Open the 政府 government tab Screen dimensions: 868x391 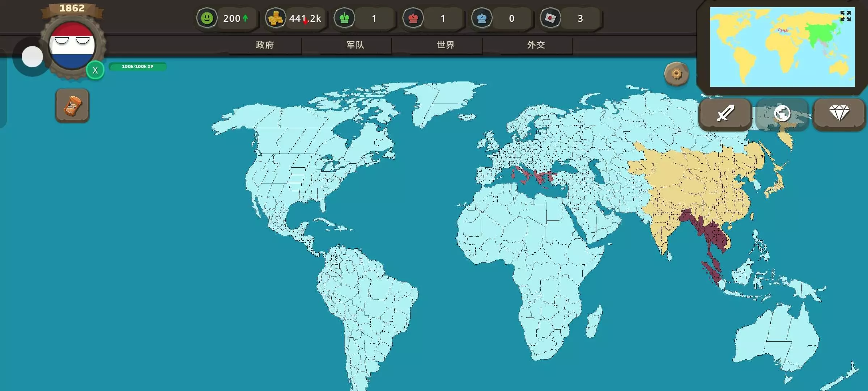coord(265,45)
